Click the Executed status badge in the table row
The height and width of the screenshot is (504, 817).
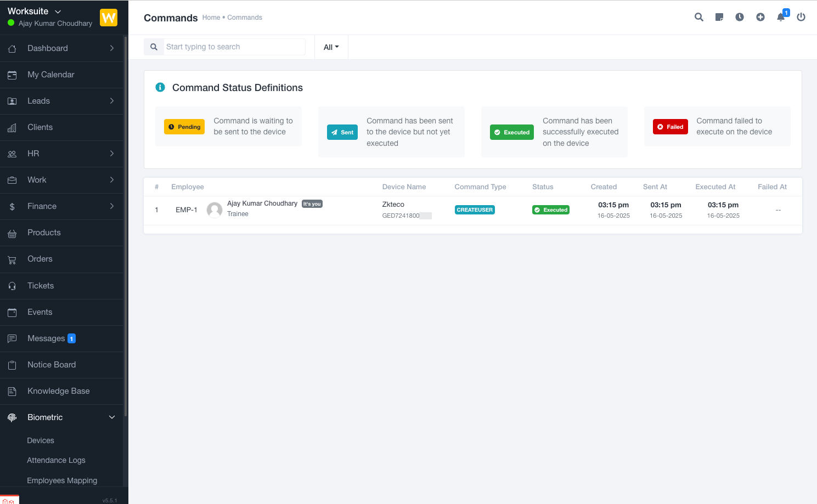pos(550,209)
